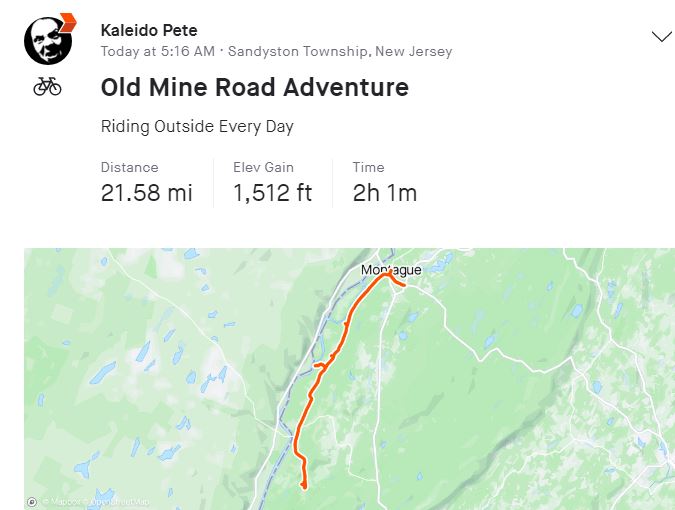Click the orange subscriber badge on avatar

pos(68,20)
